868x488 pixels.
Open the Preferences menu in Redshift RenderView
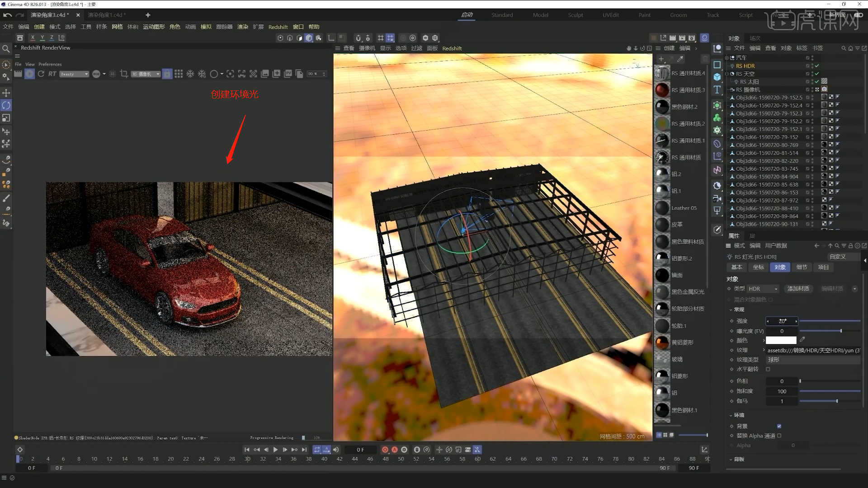tap(50, 64)
